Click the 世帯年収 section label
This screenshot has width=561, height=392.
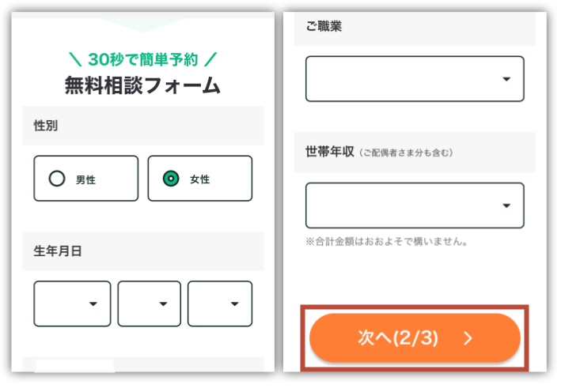coord(328,151)
